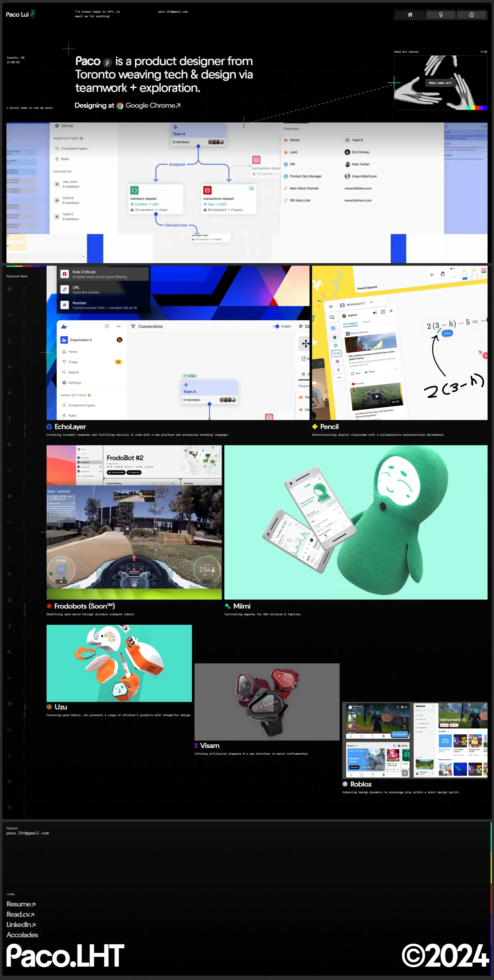
Task: Click the Paco Lui logo with peace hand
Action: (x=21, y=14)
